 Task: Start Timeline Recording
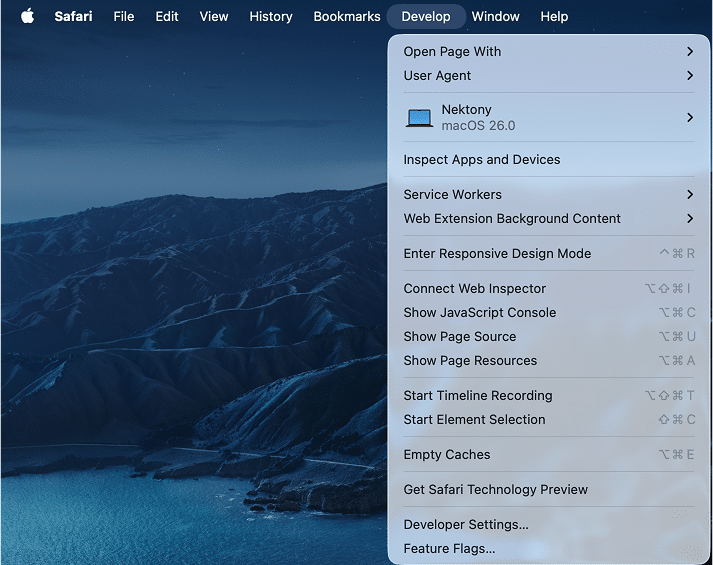click(x=478, y=395)
